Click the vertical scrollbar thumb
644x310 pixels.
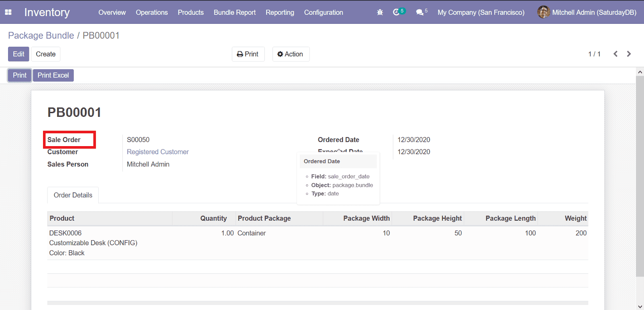click(640, 176)
